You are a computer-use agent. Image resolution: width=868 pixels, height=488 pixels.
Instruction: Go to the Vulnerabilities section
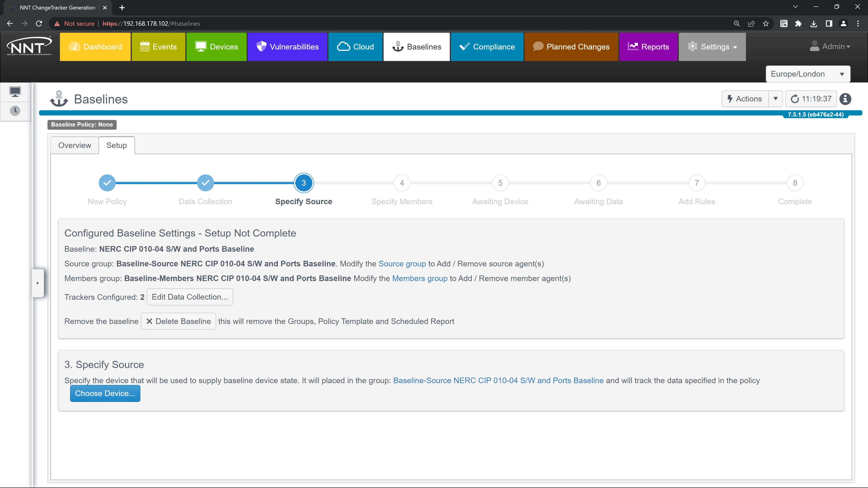288,47
